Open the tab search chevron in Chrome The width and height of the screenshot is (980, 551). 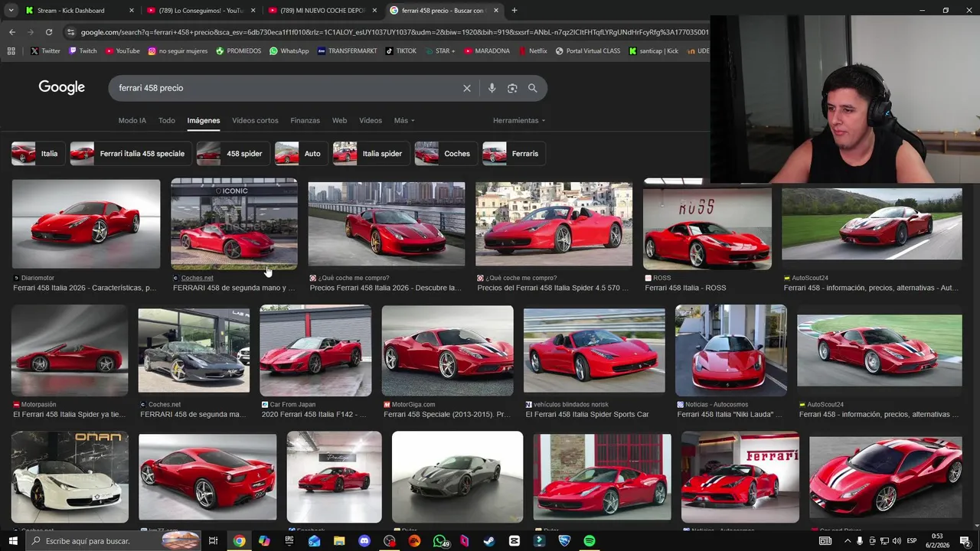click(x=11, y=11)
